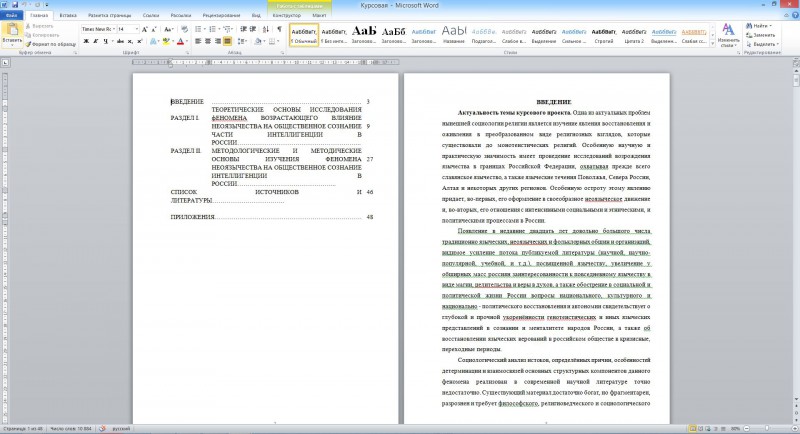Open the font size dropdown showing 14
800x434 pixels.
(136, 30)
